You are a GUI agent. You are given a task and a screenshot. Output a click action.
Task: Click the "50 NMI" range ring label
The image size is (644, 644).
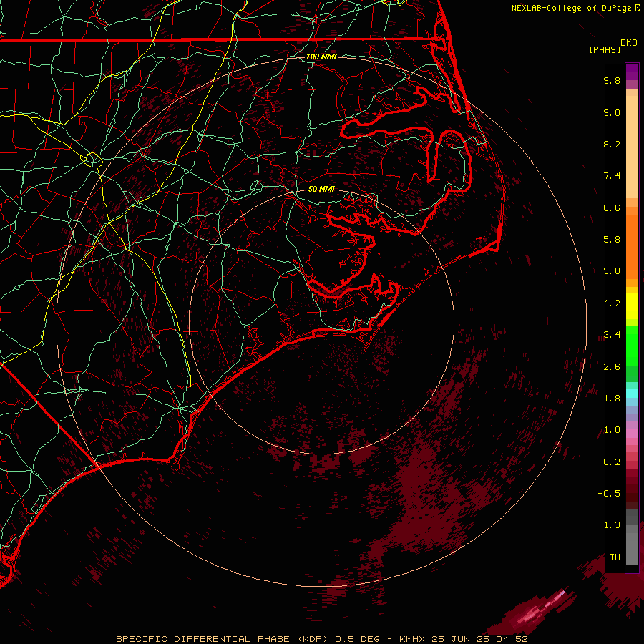[x=321, y=189]
